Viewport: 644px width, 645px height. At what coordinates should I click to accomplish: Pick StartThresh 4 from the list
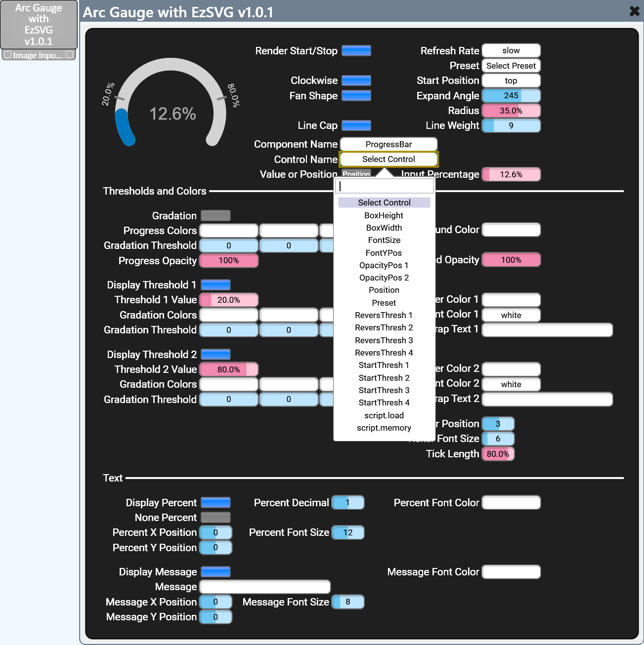[384, 403]
